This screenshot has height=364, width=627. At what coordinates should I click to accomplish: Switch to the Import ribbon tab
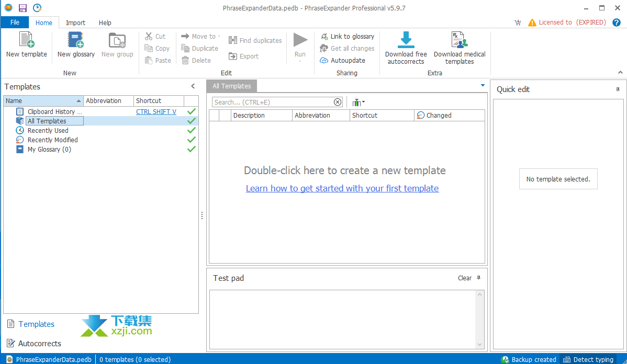pyautogui.click(x=75, y=23)
